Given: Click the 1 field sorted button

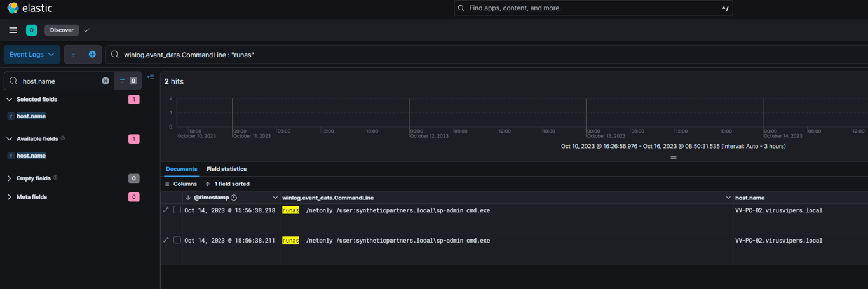Looking at the screenshot, I should pyautogui.click(x=227, y=184).
